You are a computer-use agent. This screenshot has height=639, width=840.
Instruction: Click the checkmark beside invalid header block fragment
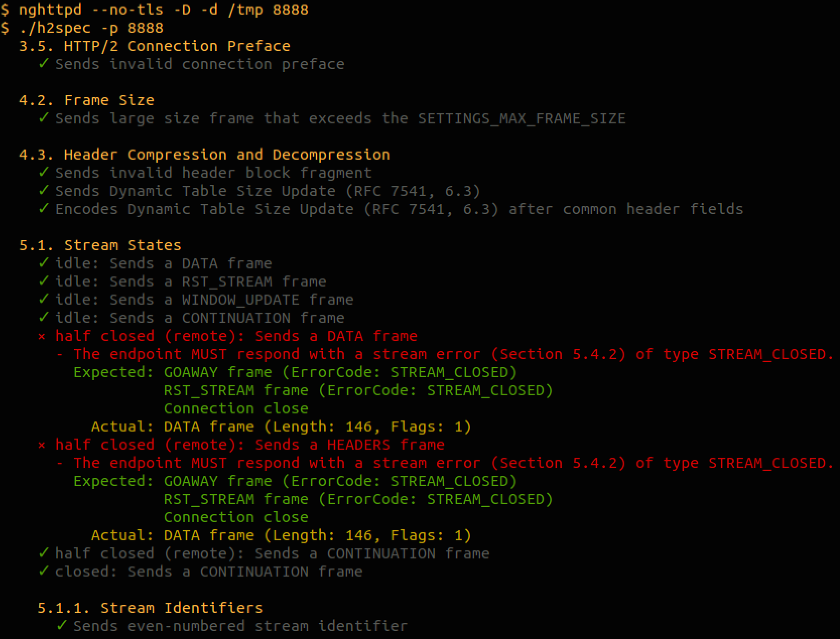(x=44, y=172)
